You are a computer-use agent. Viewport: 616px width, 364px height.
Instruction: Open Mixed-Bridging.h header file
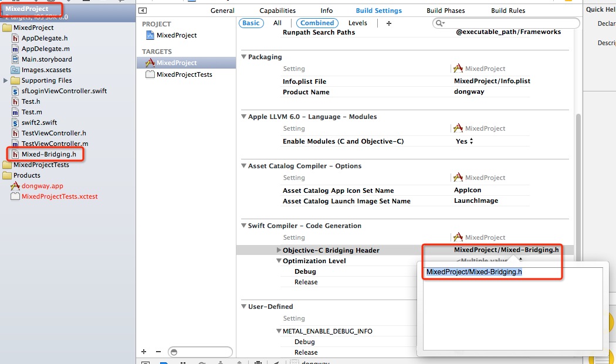(49, 154)
